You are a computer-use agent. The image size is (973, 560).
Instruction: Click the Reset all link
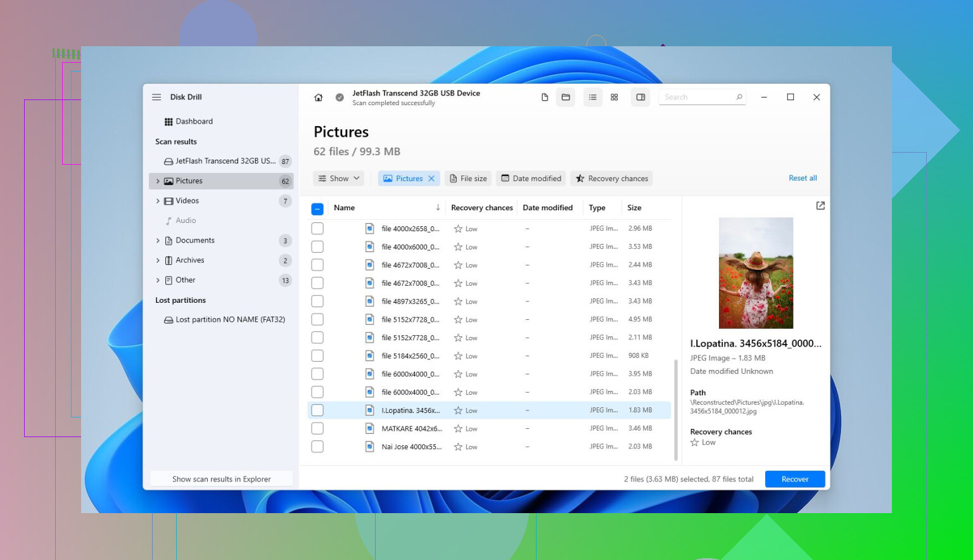(803, 179)
